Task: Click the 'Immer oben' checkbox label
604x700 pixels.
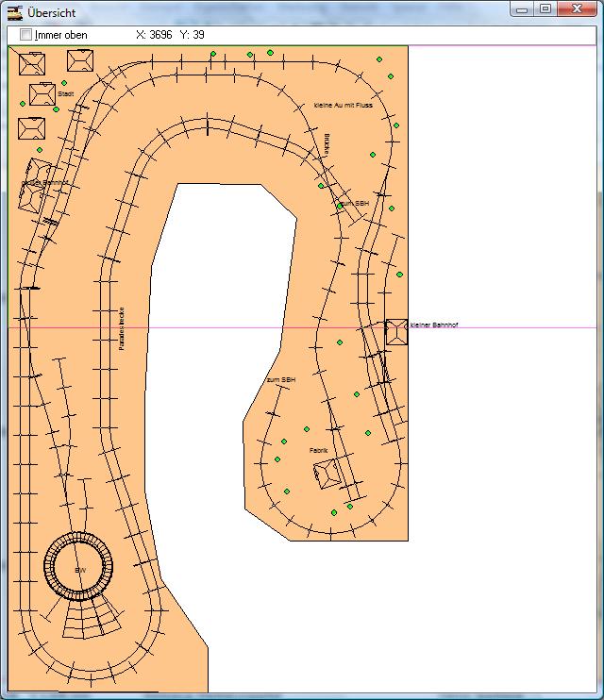Action: coord(60,35)
